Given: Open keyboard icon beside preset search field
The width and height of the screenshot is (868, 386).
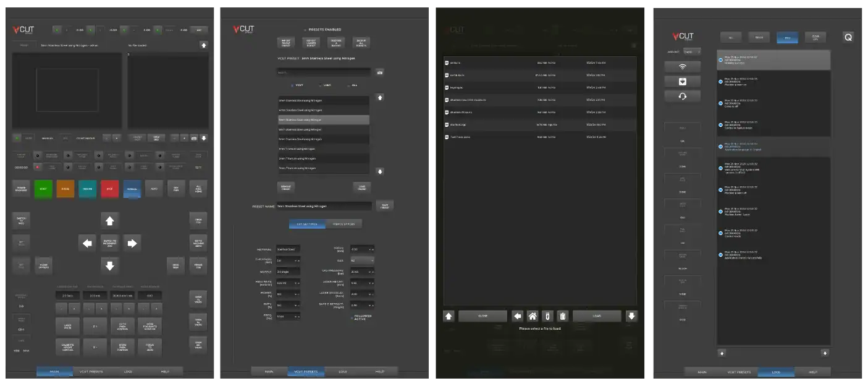Looking at the screenshot, I should (x=379, y=72).
